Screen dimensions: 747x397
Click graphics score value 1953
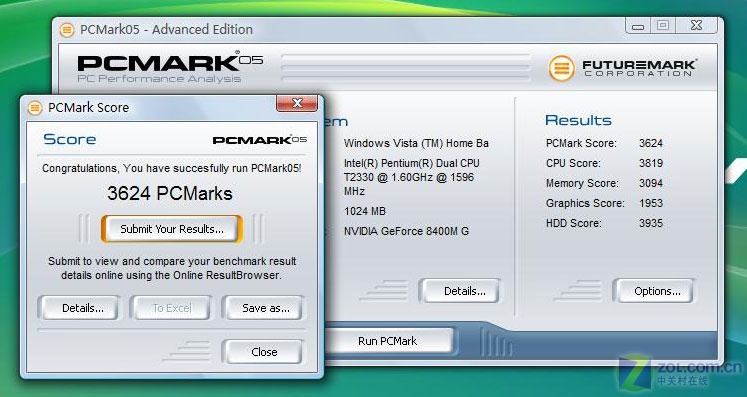[651, 204]
